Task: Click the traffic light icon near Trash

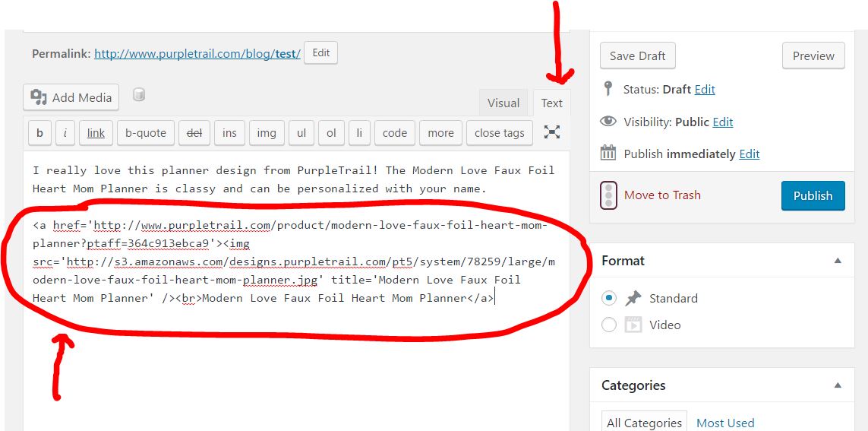Action: (608, 195)
